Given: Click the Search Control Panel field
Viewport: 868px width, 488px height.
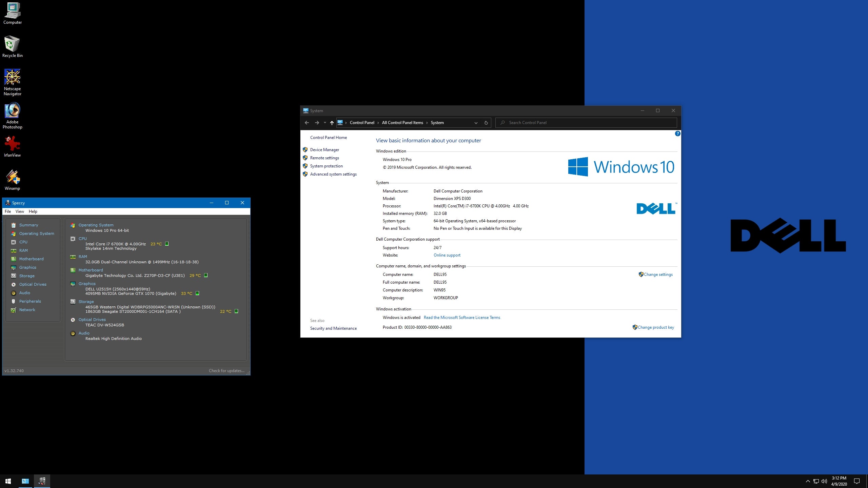Looking at the screenshot, I should tap(586, 123).
